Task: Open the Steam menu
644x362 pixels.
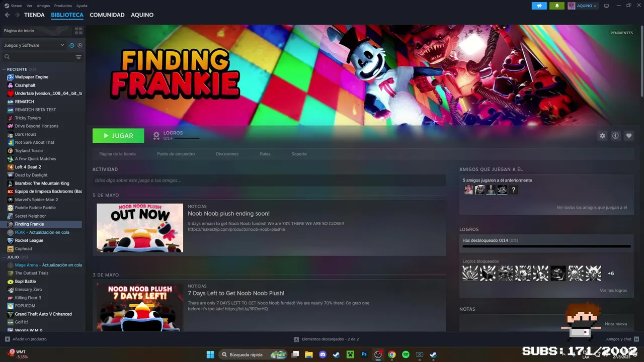Action: click(x=16, y=6)
